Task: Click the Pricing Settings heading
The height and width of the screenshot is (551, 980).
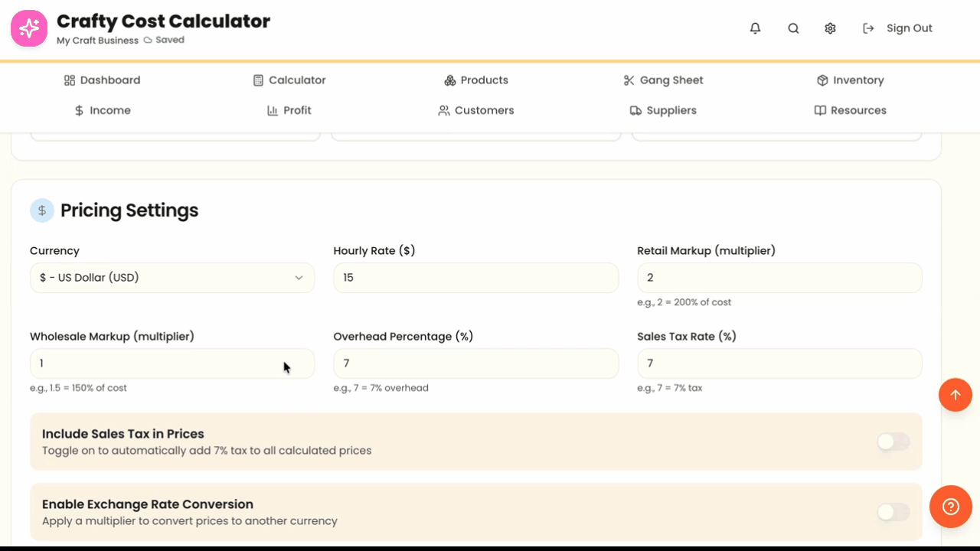Action: tap(129, 210)
